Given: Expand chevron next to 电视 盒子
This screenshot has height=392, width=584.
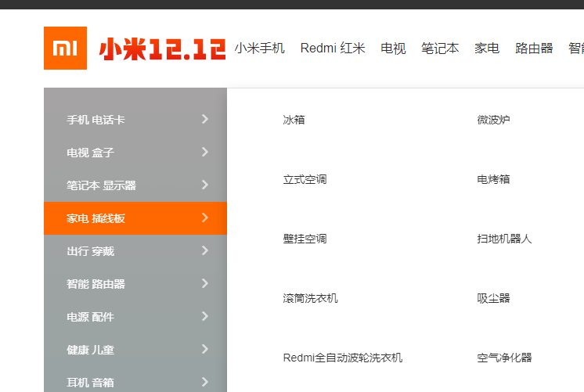Looking at the screenshot, I should pos(205,152).
